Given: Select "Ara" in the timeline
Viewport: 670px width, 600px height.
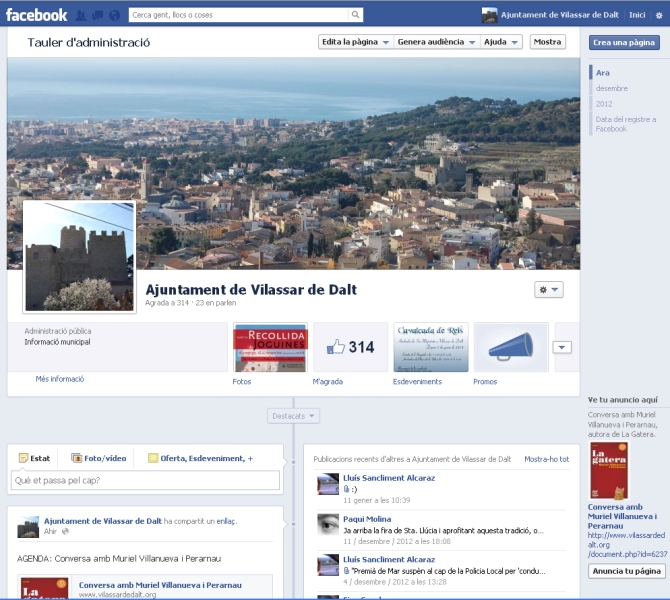Looking at the screenshot, I should 603,73.
